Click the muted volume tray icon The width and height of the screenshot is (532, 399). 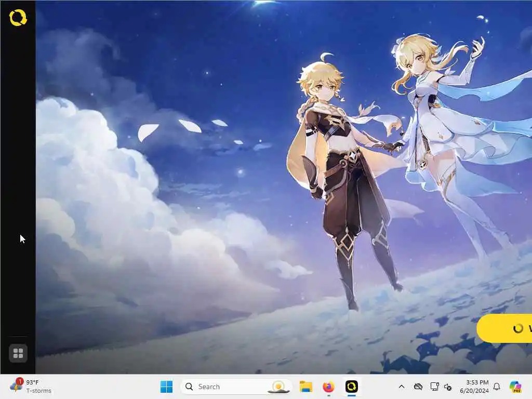click(x=448, y=387)
